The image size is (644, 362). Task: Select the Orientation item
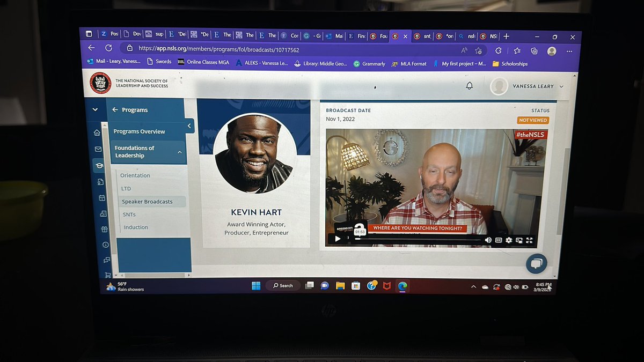coord(135,175)
